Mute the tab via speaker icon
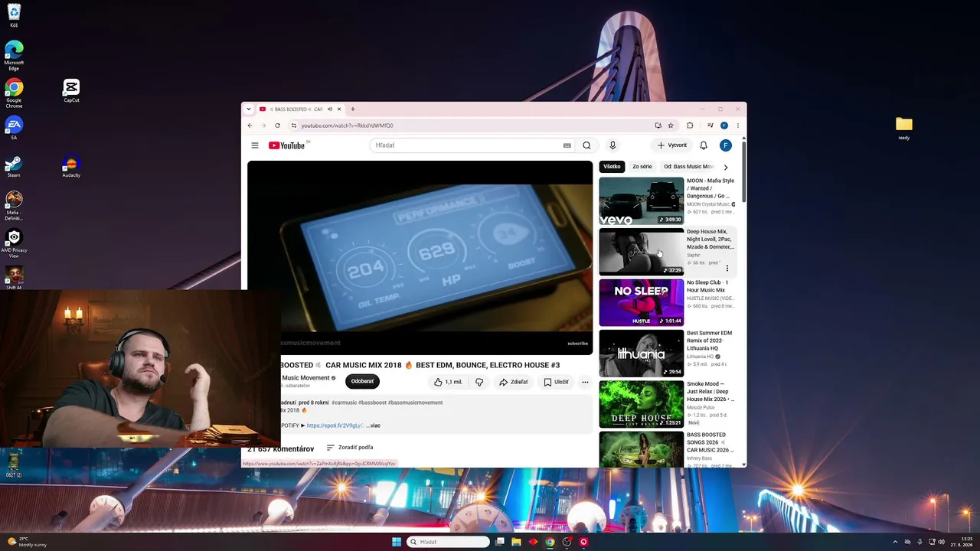This screenshot has height=551, width=980. [330, 109]
